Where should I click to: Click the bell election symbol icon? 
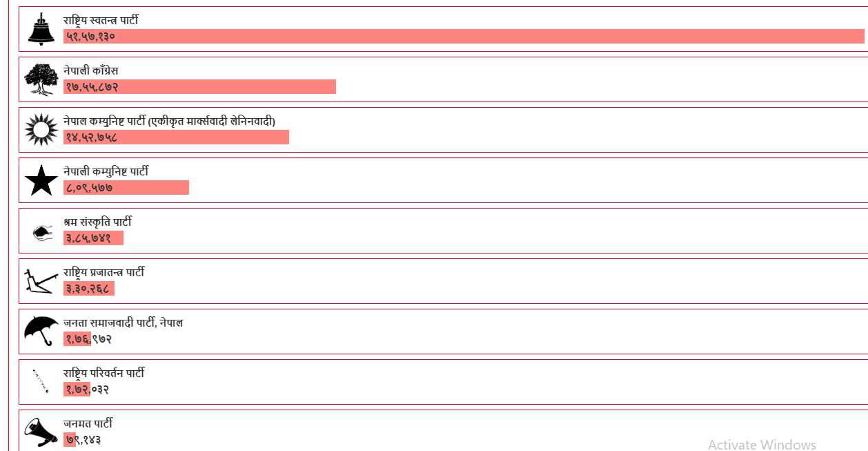point(41,29)
